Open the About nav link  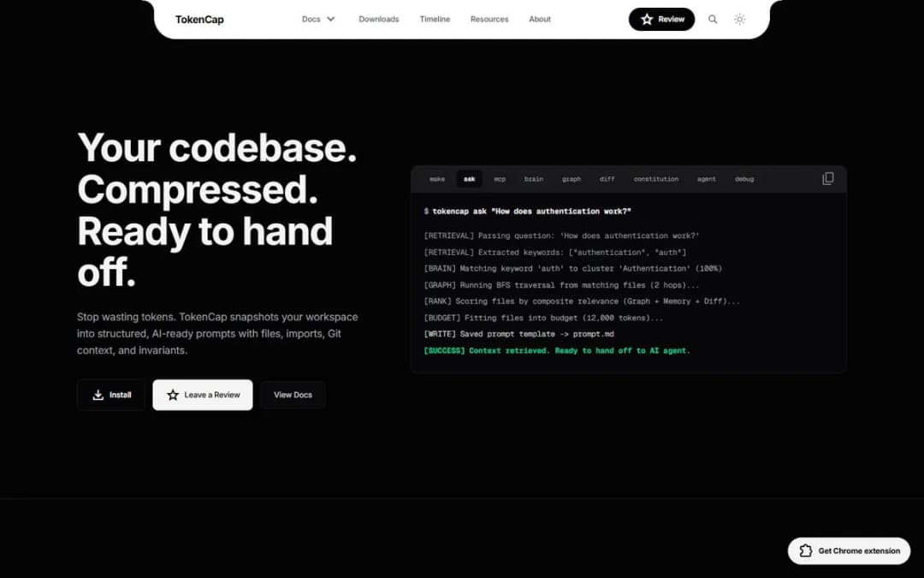point(540,19)
